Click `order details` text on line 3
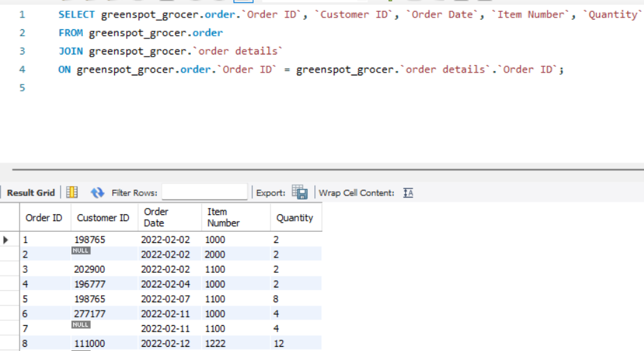The image size is (644, 351). [x=238, y=51]
